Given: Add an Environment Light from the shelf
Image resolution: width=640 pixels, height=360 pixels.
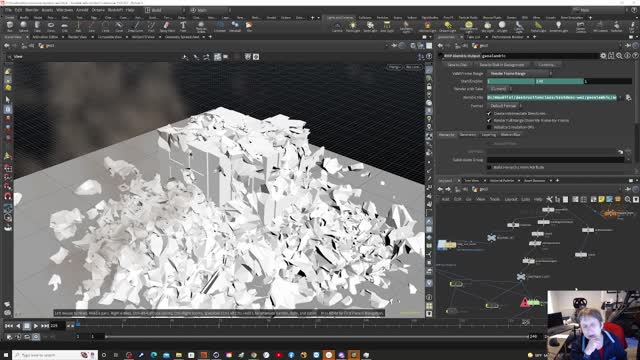Looking at the screenshot, I should click(469, 27).
